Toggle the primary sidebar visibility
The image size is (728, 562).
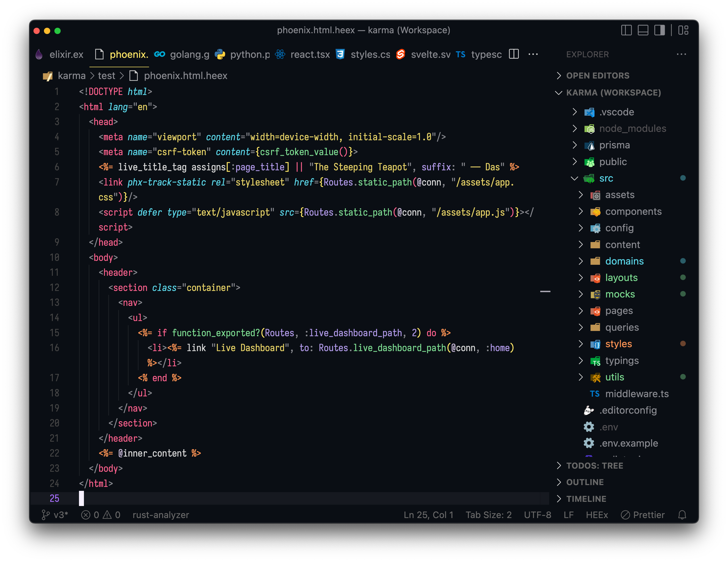point(626,30)
